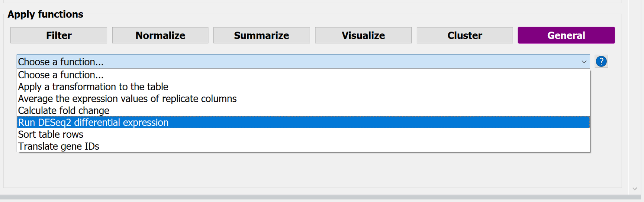Choose 'Apply a transformation to the table'
Image resolution: width=644 pixels, height=202 pixels.
[93, 87]
